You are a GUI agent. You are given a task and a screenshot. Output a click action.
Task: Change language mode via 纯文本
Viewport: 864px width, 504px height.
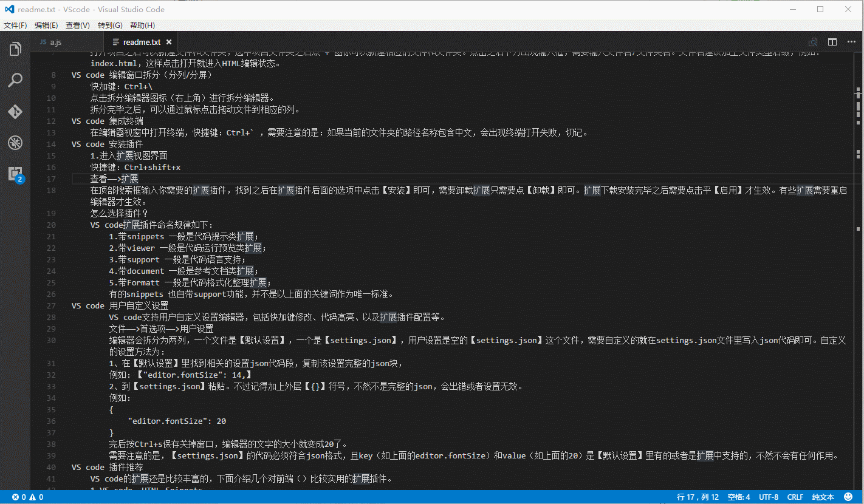point(823,497)
